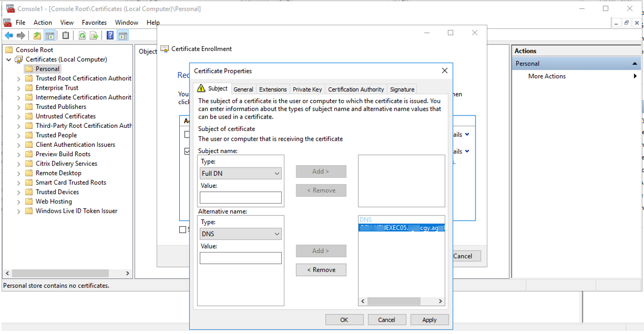Click the blue Back arrow in toolbar
Screen dimensions: 644x334
pos(9,36)
